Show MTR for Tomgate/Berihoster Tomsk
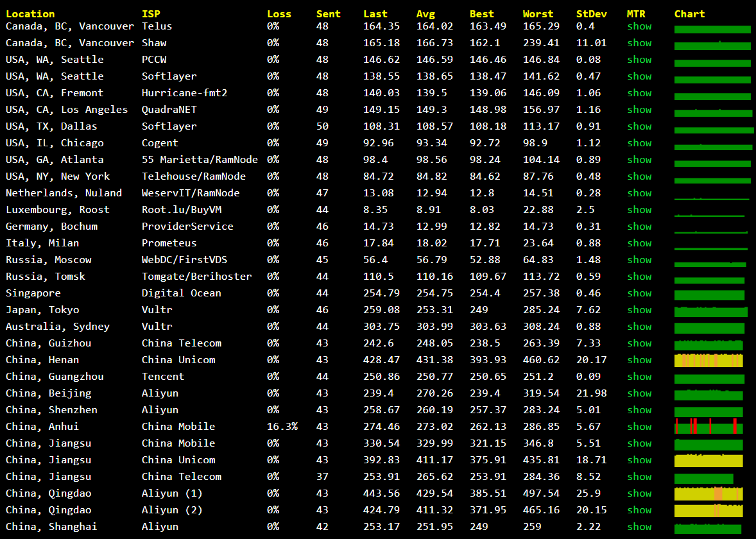 639,277
